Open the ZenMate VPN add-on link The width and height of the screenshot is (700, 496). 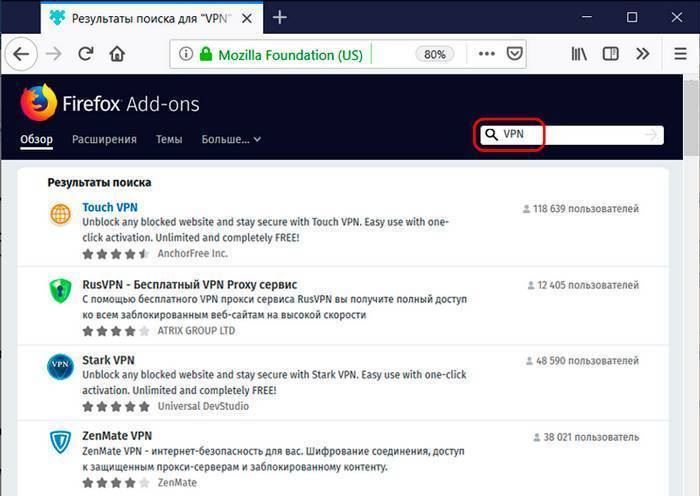(x=117, y=436)
